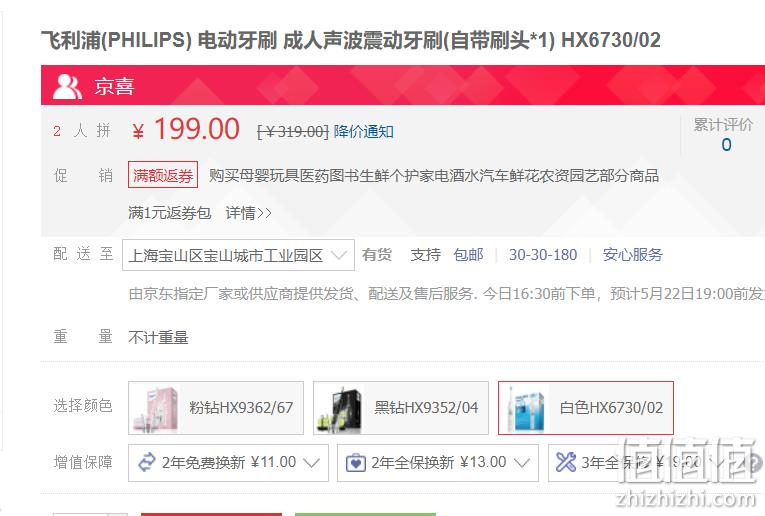Viewport: 765px width, 516px height.
Task: Click the 包邮 free shipping link
Action: click(468, 255)
